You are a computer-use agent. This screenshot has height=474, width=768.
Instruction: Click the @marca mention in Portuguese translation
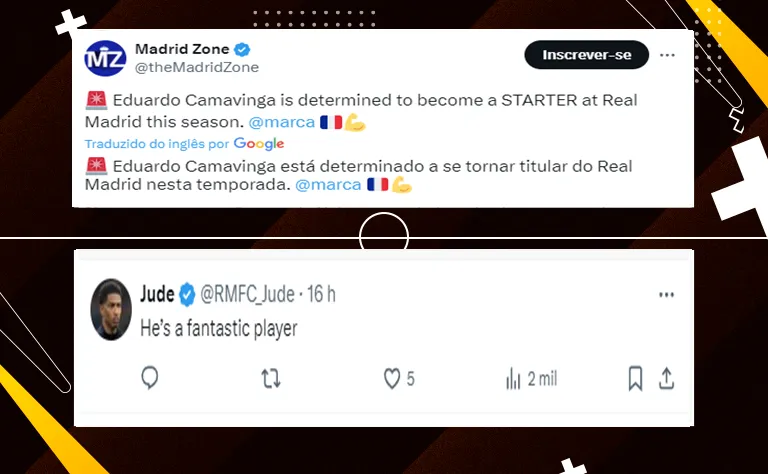coord(329,185)
